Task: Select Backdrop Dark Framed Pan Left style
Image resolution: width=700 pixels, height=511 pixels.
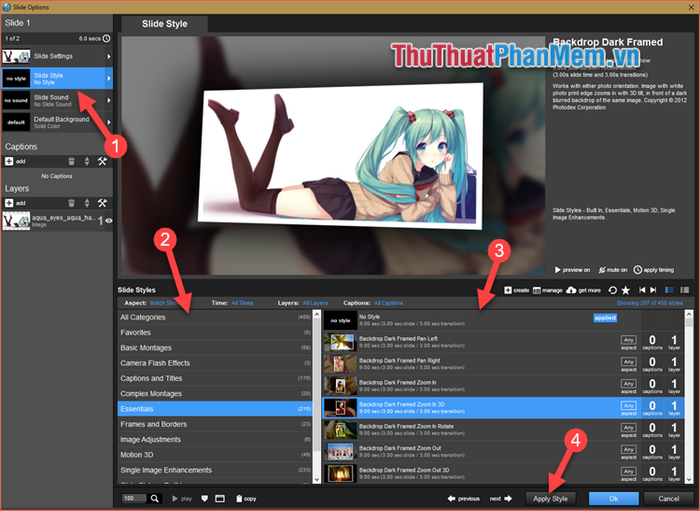Action: click(503, 342)
